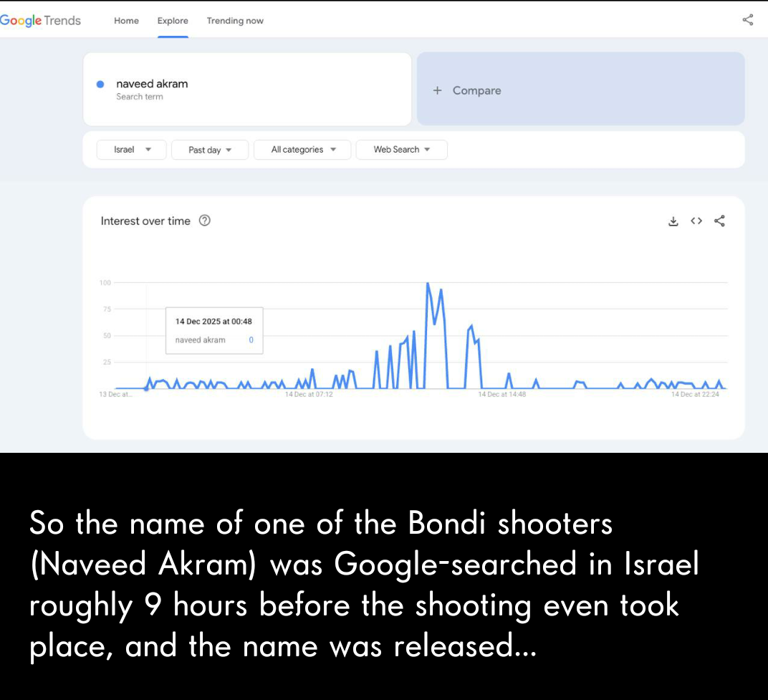Open the All categories dropdown
The image size is (768, 700).
pyautogui.click(x=302, y=150)
